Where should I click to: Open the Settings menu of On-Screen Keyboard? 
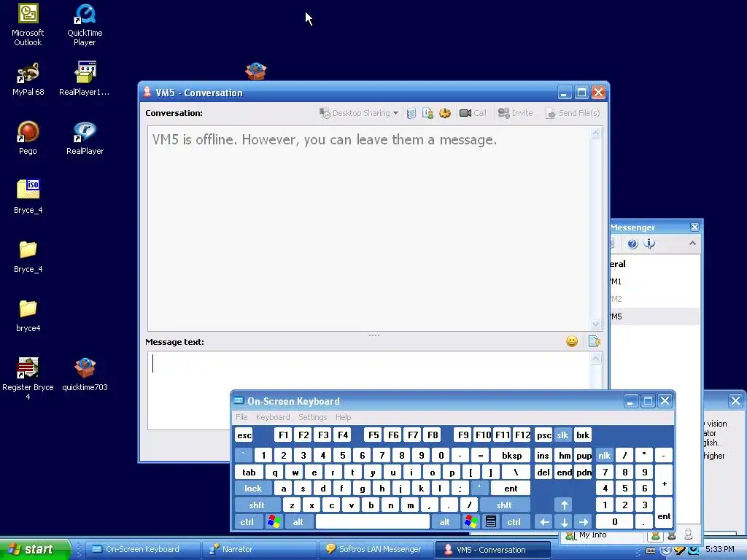click(312, 417)
